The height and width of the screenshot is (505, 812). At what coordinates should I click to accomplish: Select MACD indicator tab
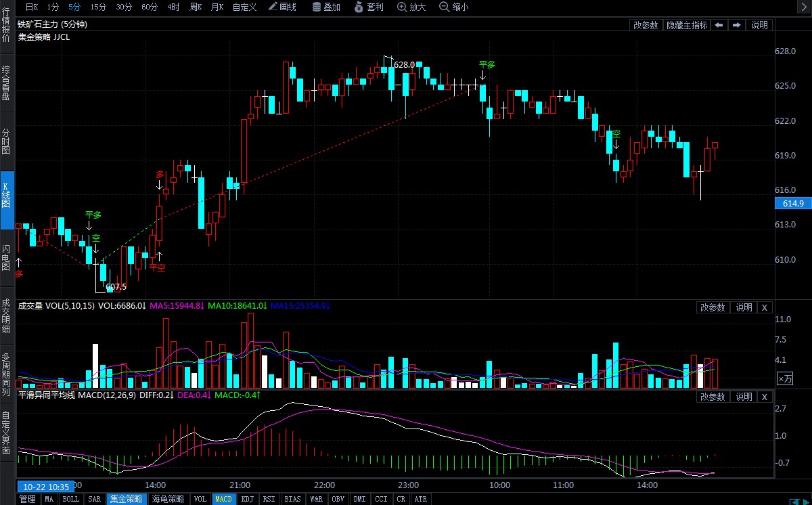223,499
